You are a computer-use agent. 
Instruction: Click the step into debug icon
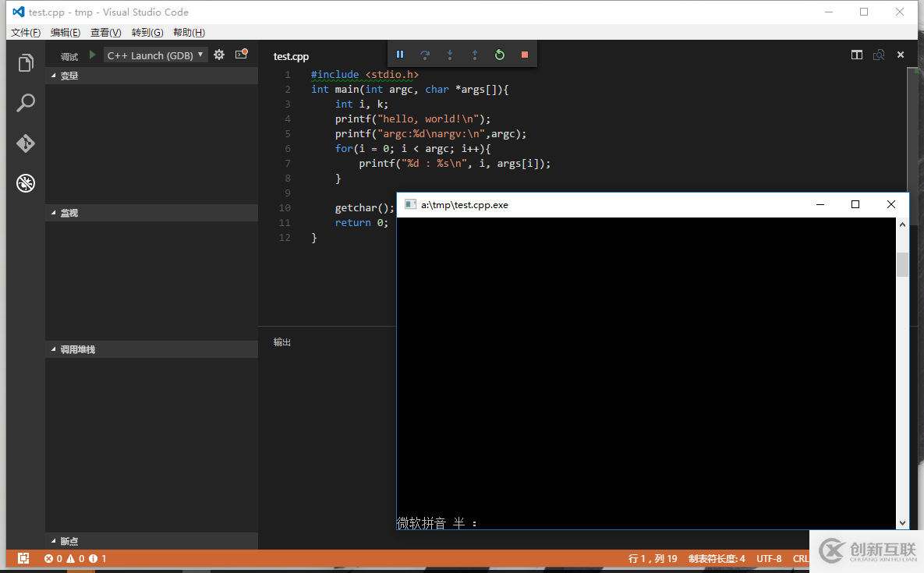coord(449,55)
